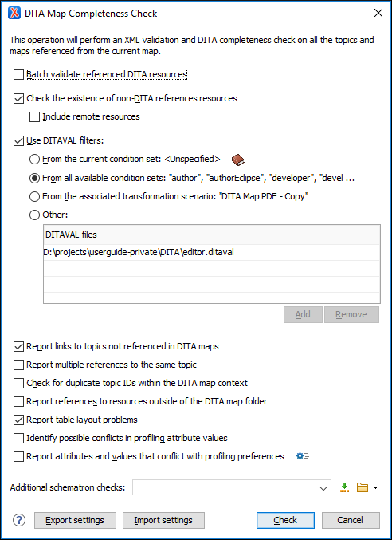Click the Import settings button
The image size is (392, 540).
pos(163,520)
